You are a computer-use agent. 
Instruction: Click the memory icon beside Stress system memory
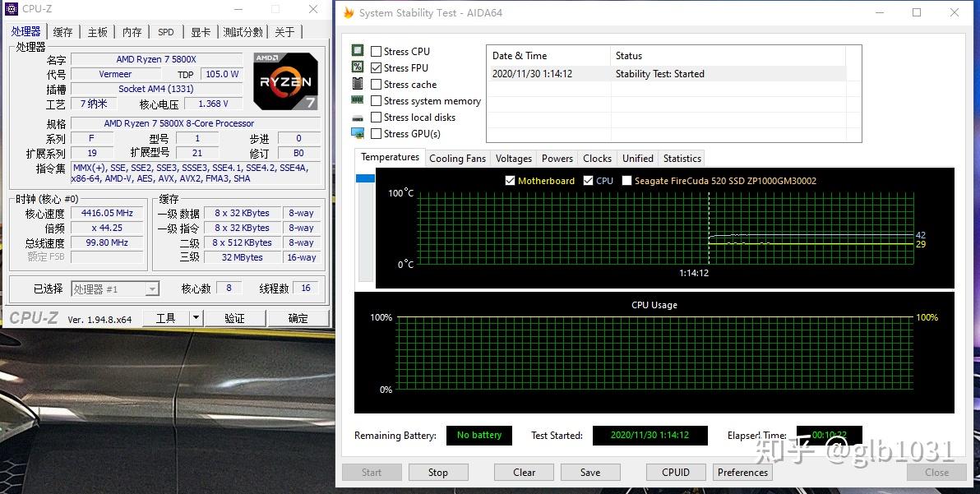(x=357, y=100)
